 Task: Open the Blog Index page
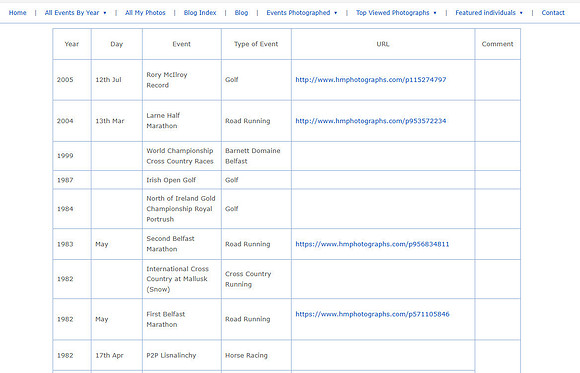pyautogui.click(x=200, y=13)
